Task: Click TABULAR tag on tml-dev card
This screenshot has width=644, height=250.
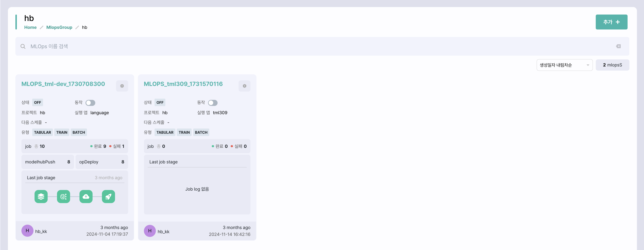Action: (42, 132)
